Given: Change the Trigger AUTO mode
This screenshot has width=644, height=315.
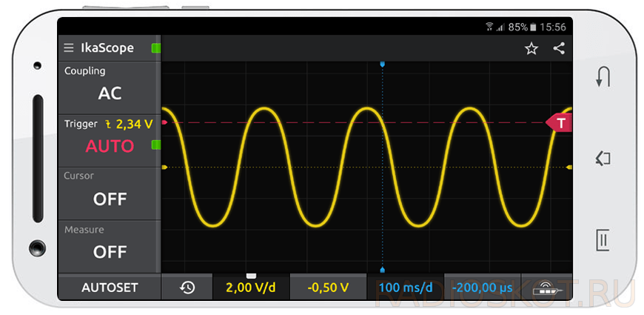Looking at the screenshot, I should coord(109,146).
